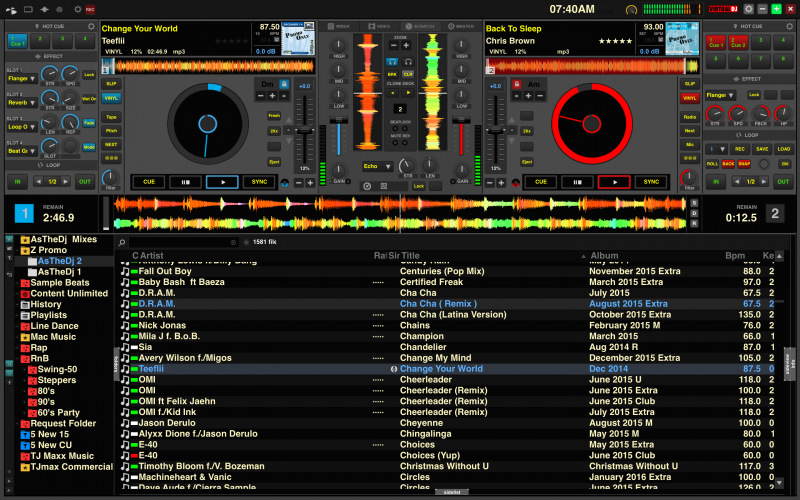This screenshot has height=500, width=800.
Task: Toggle left deck SLIP mode
Action: 111,84
